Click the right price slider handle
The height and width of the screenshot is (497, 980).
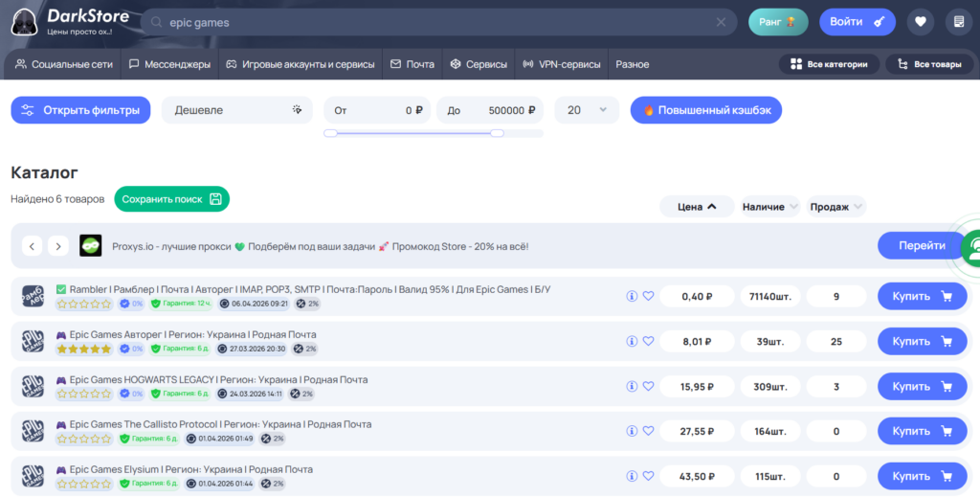pos(498,133)
